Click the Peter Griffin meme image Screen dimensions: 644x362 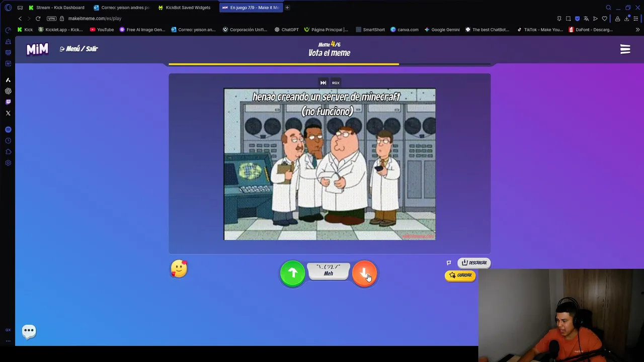330,164
